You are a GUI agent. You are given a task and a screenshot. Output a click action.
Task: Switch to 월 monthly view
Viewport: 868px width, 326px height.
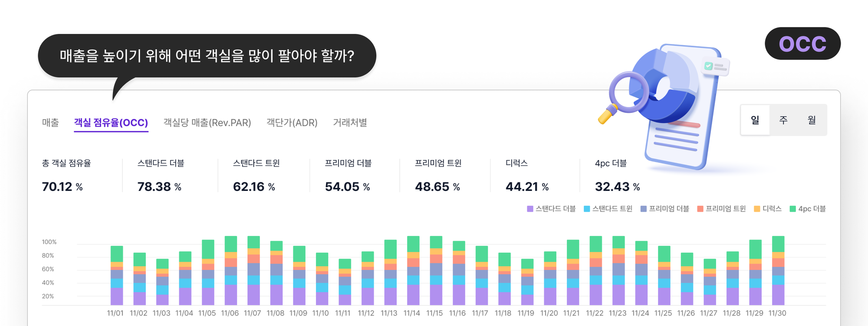[x=812, y=120]
